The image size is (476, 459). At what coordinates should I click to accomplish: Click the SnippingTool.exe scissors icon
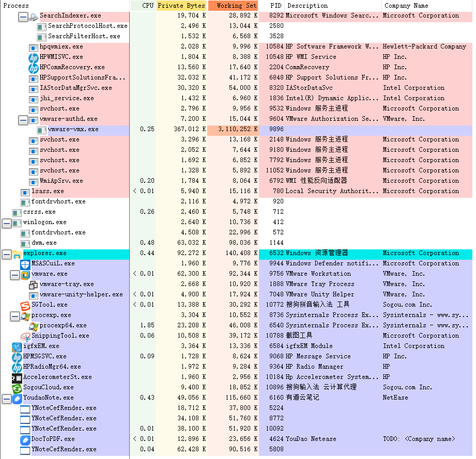pos(25,337)
